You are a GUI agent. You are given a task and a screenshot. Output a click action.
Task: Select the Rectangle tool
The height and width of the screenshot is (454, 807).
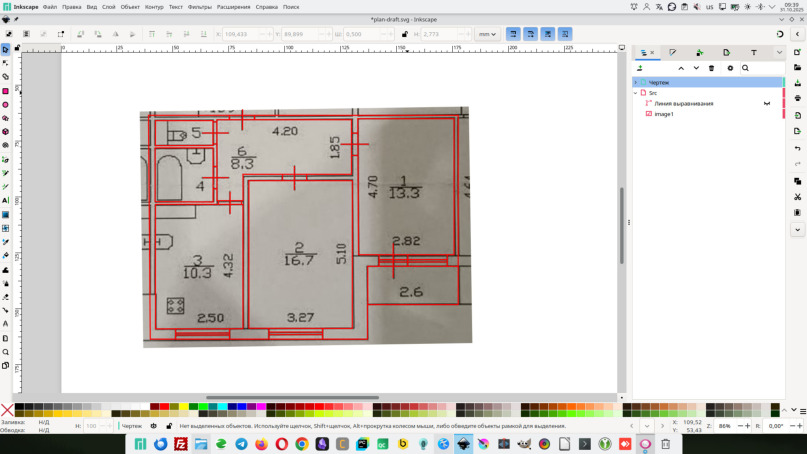[5, 91]
